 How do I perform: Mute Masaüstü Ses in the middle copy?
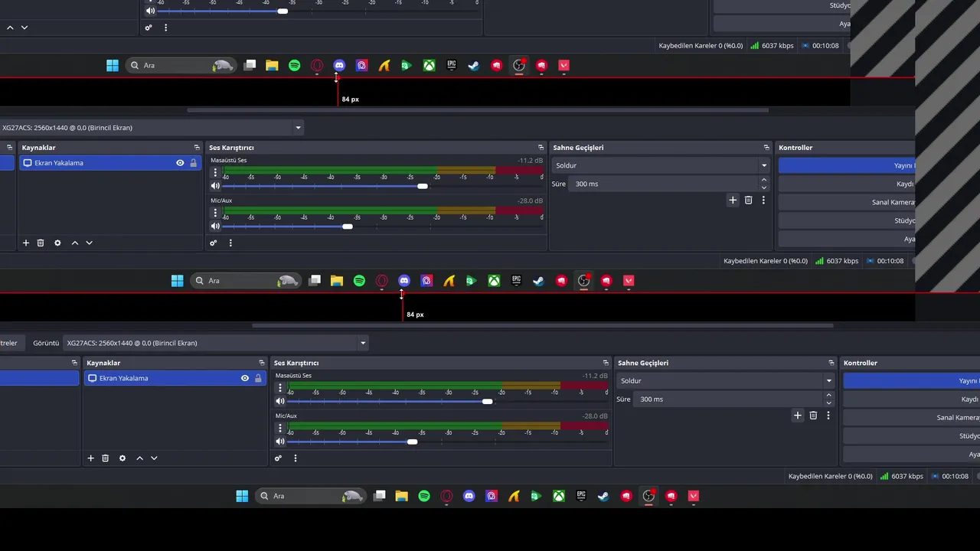pyautogui.click(x=215, y=186)
